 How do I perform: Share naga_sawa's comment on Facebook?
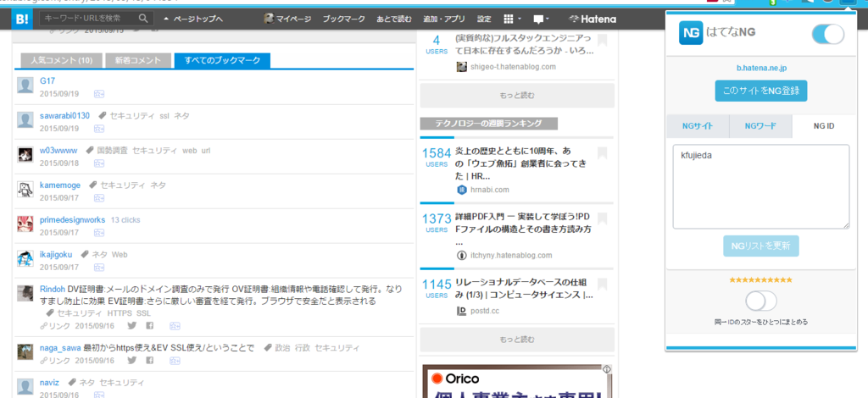tap(149, 361)
